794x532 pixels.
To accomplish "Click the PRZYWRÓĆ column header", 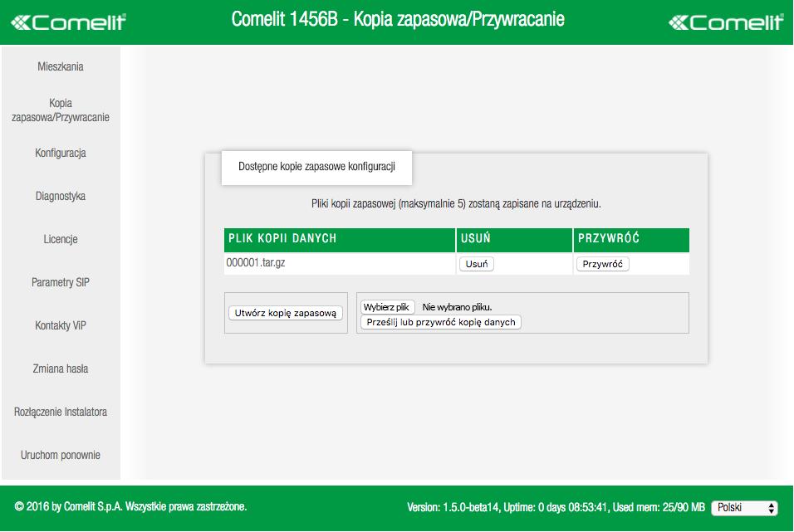I will [631, 239].
